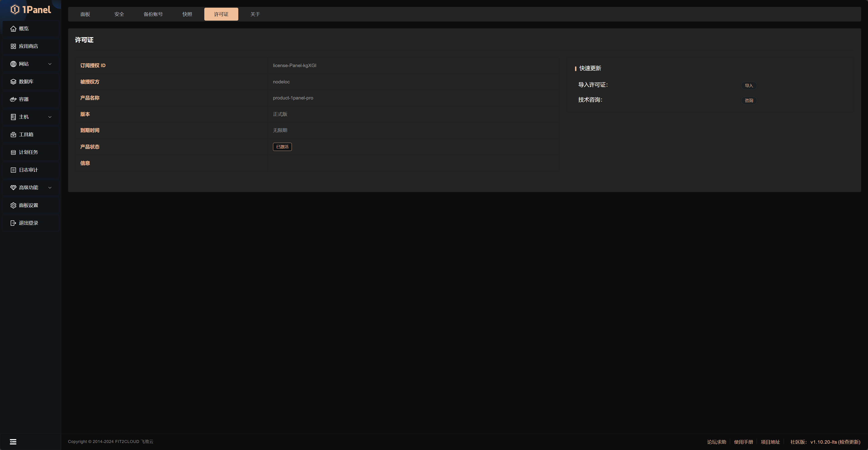Viewport: 868px width, 450px height.
Task: Open 日志审计 in the sidebar
Action: [31, 170]
